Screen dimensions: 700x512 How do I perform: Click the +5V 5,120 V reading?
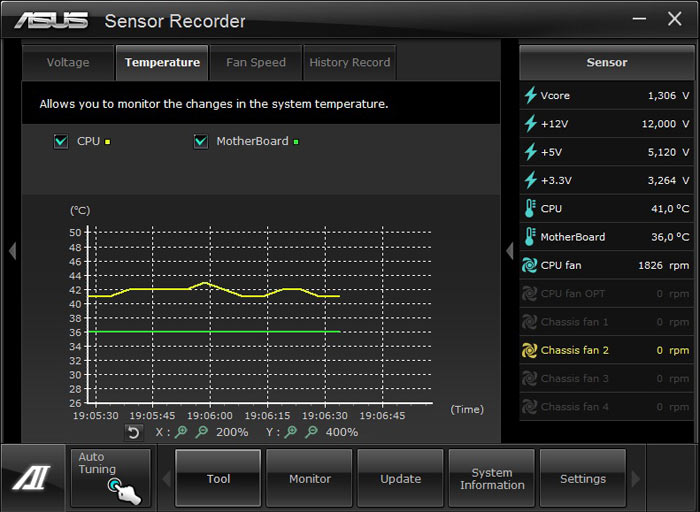[668, 152]
